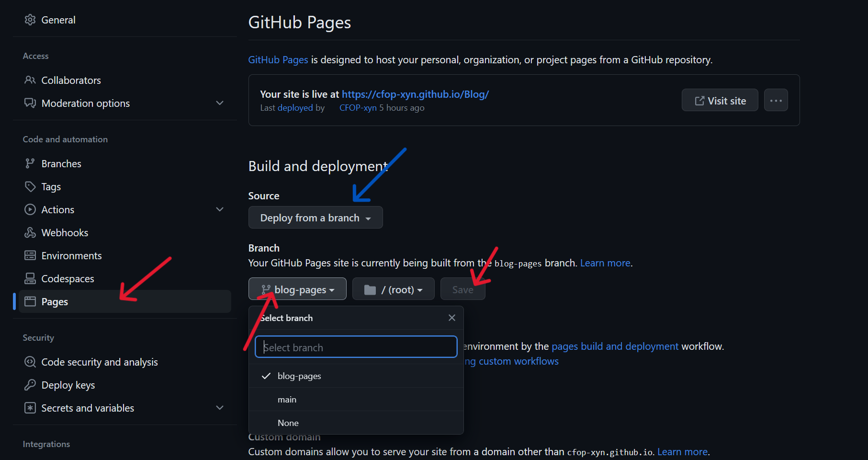Click the folder icon on root button
Screen dimensions: 868x460
pyautogui.click(x=370, y=290)
